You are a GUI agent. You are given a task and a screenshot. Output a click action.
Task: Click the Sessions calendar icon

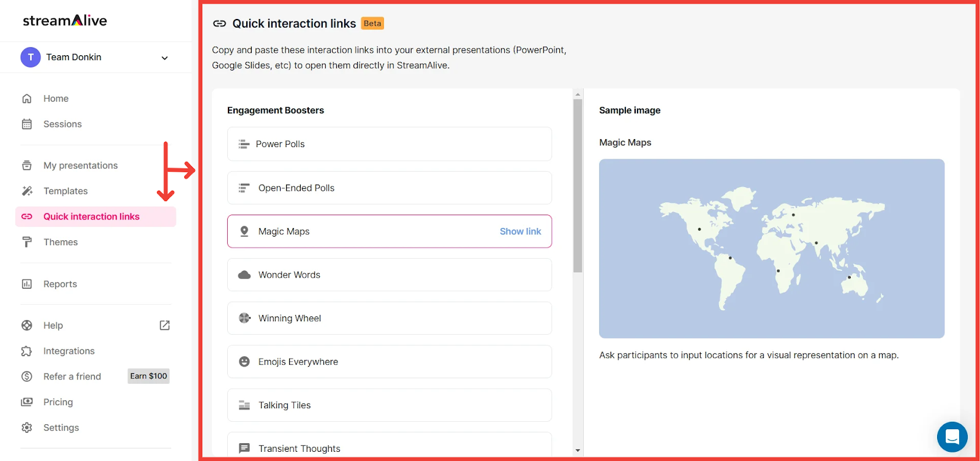click(27, 124)
